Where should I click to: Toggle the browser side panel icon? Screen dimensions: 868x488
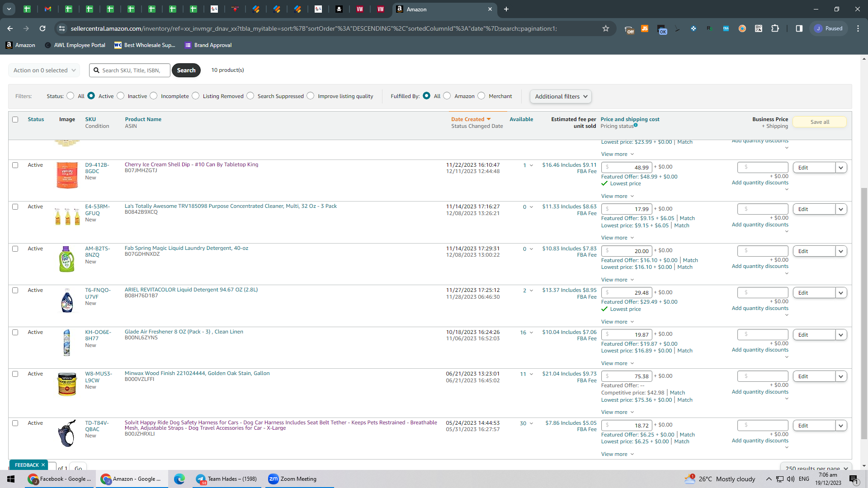click(x=799, y=28)
